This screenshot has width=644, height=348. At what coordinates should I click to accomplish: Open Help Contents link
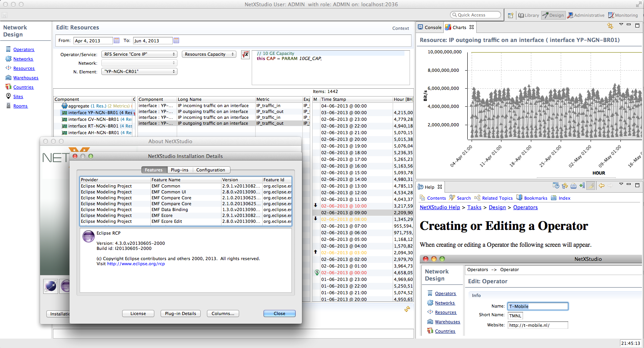pos(433,198)
